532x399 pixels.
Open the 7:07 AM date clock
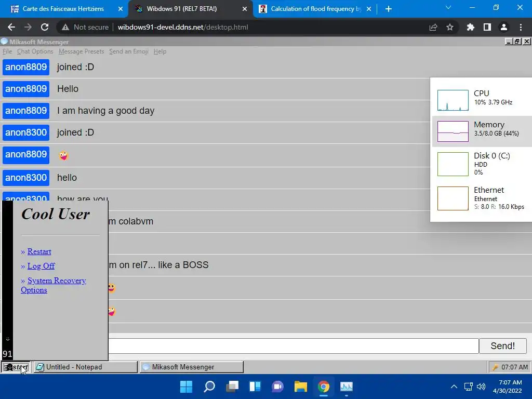pyautogui.click(x=507, y=387)
